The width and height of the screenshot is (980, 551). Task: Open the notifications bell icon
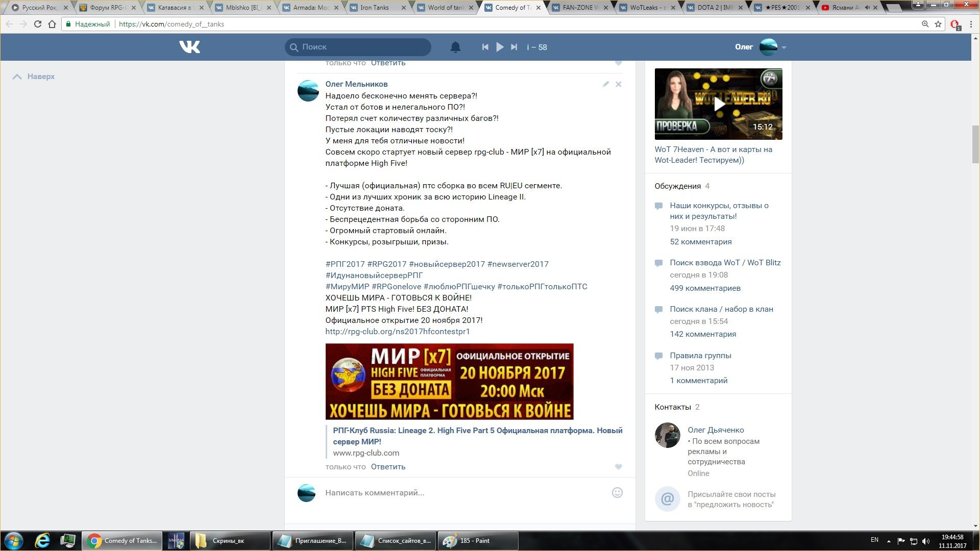click(x=455, y=47)
